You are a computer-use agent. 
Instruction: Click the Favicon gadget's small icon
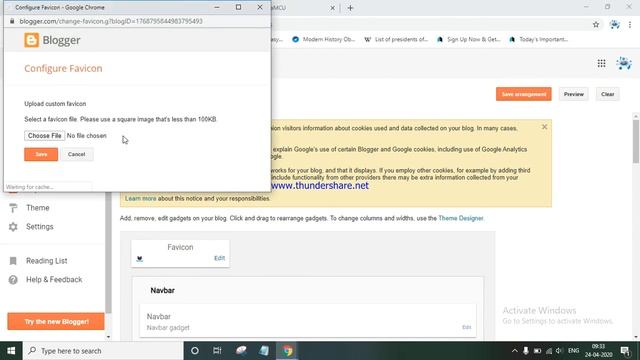click(x=140, y=258)
